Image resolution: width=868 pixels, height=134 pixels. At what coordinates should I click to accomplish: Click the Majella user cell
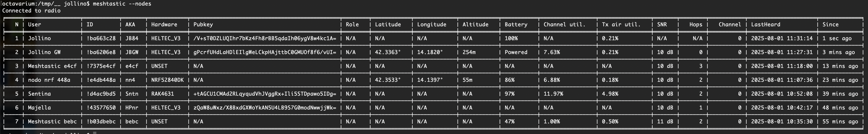(x=39, y=108)
